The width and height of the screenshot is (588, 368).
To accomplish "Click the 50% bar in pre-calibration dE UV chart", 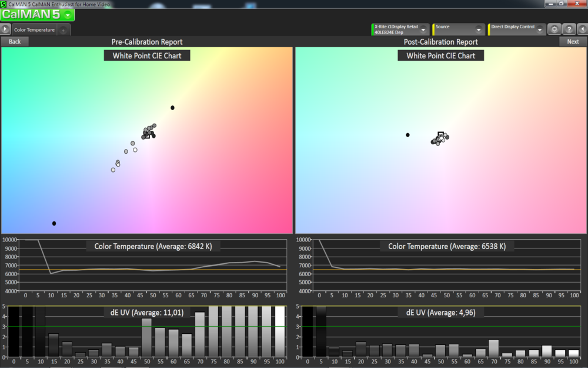I will click(146, 337).
